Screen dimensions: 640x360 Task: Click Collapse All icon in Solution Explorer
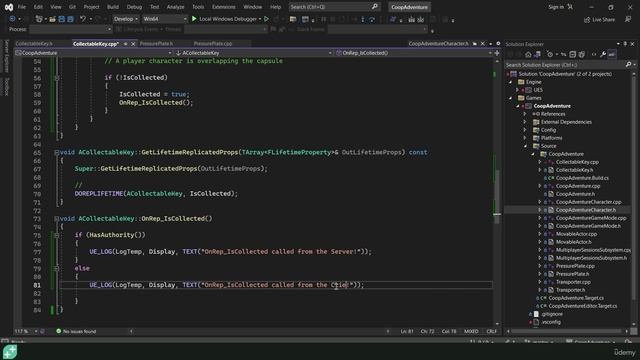[x=572, y=54]
